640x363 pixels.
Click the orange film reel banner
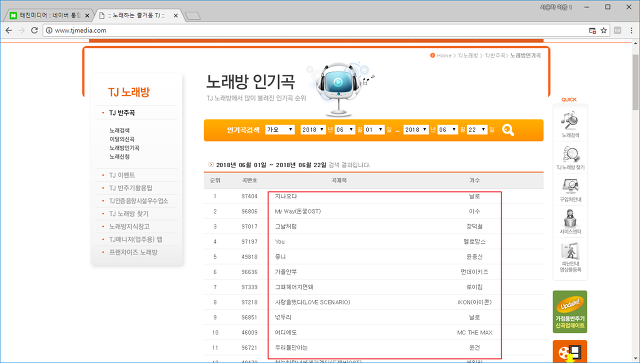click(x=570, y=351)
